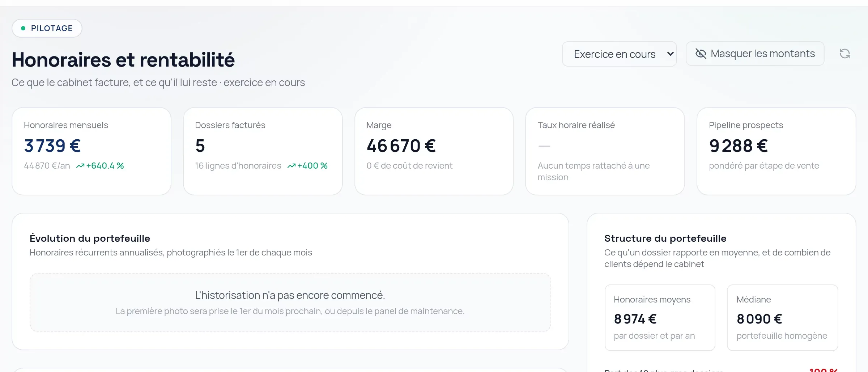Screen dimensions: 868x372
Task: Click portefeuille homogène text
Action: tap(782, 336)
